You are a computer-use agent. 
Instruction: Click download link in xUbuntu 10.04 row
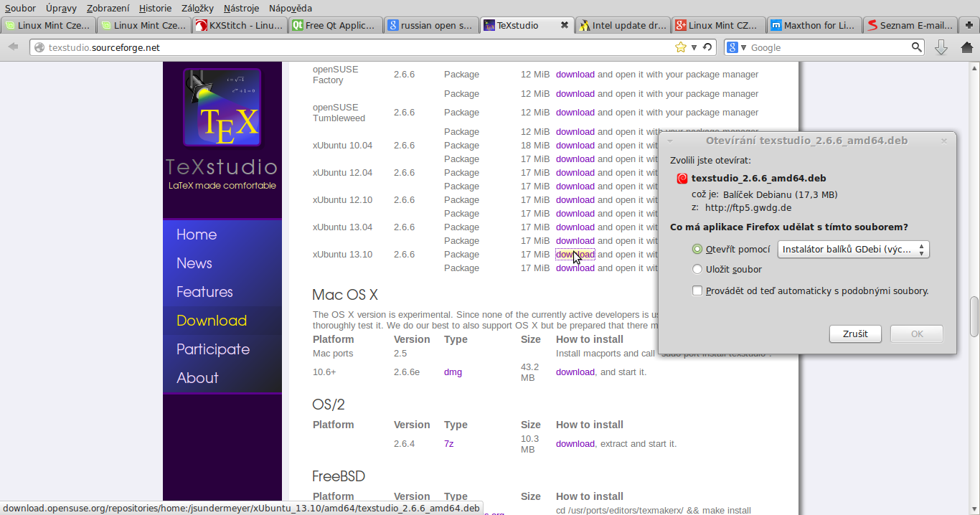click(575, 146)
